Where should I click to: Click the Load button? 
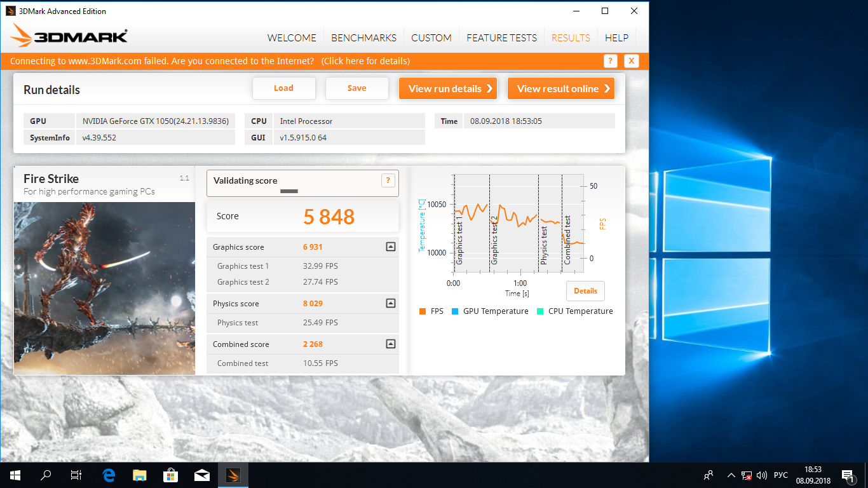283,88
